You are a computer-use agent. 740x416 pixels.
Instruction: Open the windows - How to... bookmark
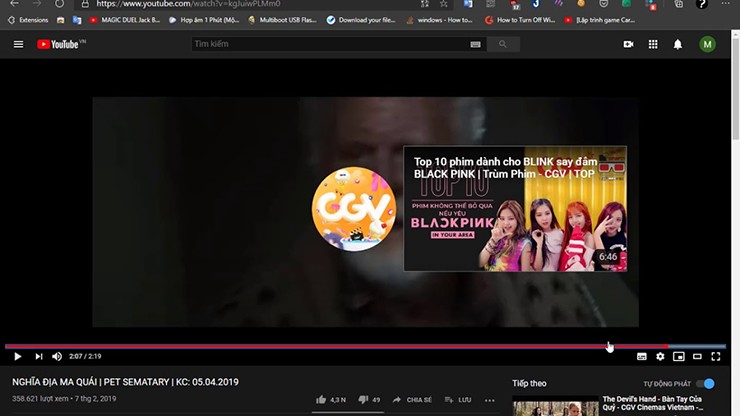(439, 20)
